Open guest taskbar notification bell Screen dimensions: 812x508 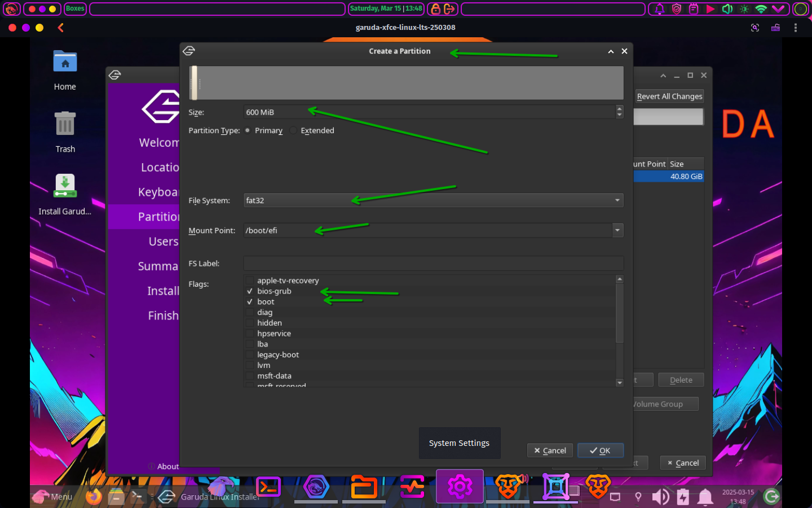(705, 497)
